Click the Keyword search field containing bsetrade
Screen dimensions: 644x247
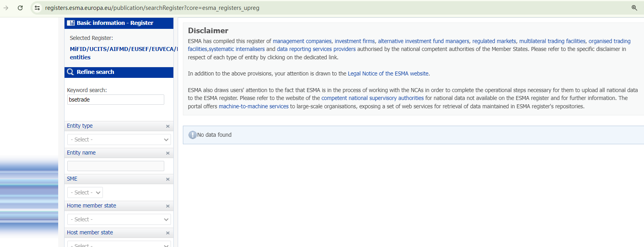coord(116,100)
